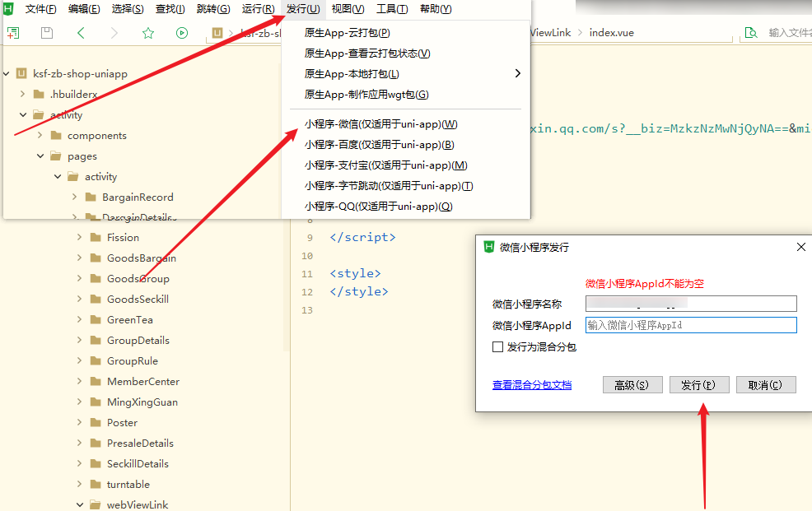812x511 pixels.
Task: Click the new file toolbar icon
Action: click(x=13, y=33)
